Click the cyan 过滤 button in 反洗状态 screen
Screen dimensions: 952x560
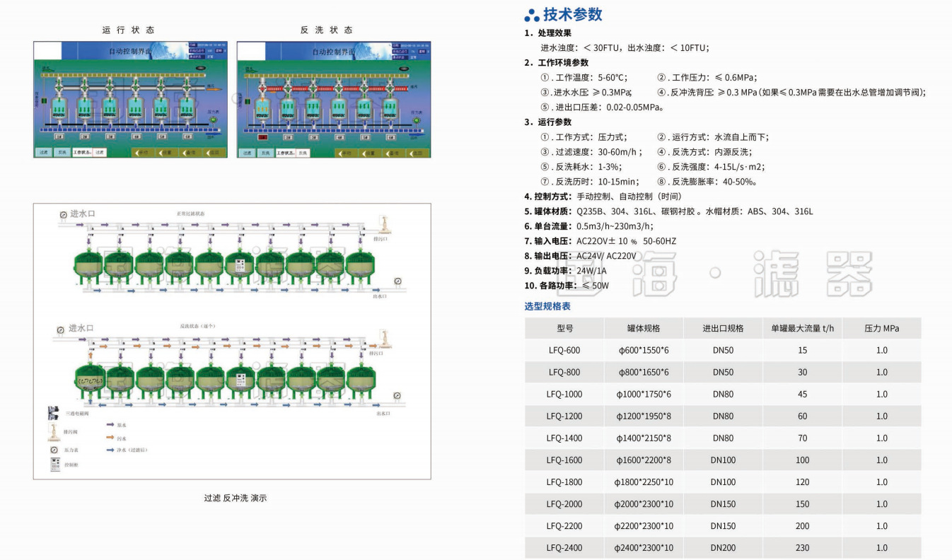[x=248, y=152]
